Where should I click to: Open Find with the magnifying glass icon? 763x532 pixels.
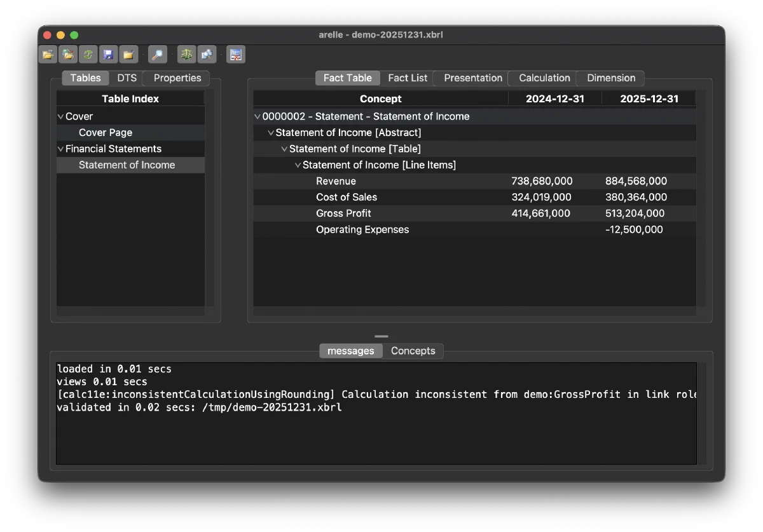tap(157, 55)
